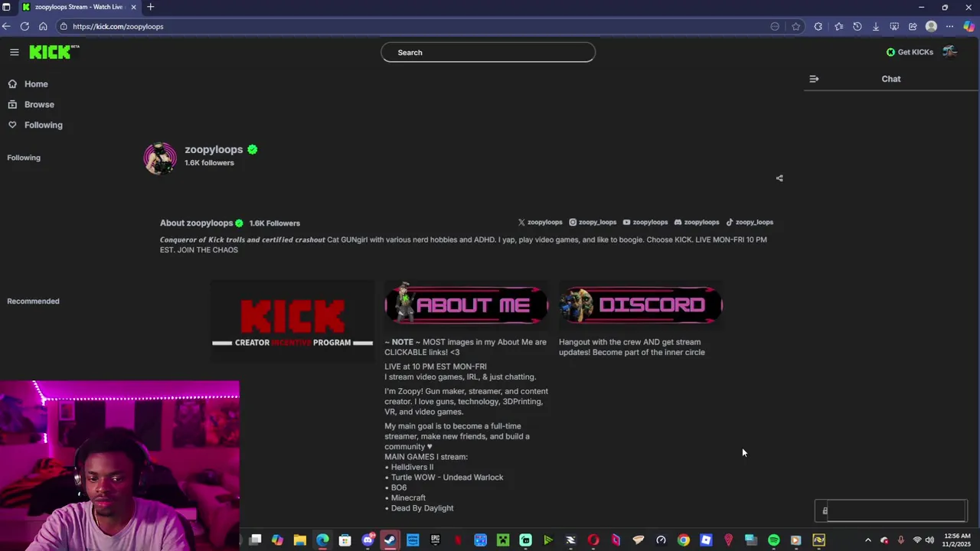Open Favorites list icon
Viewport: 980px width, 551px height.
[838, 26]
